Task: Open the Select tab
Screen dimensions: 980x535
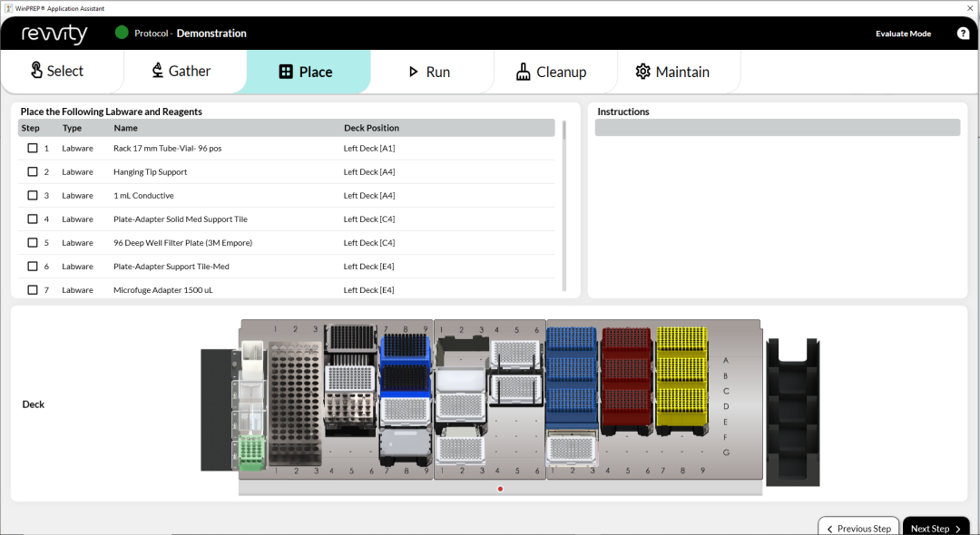Action: point(57,72)
